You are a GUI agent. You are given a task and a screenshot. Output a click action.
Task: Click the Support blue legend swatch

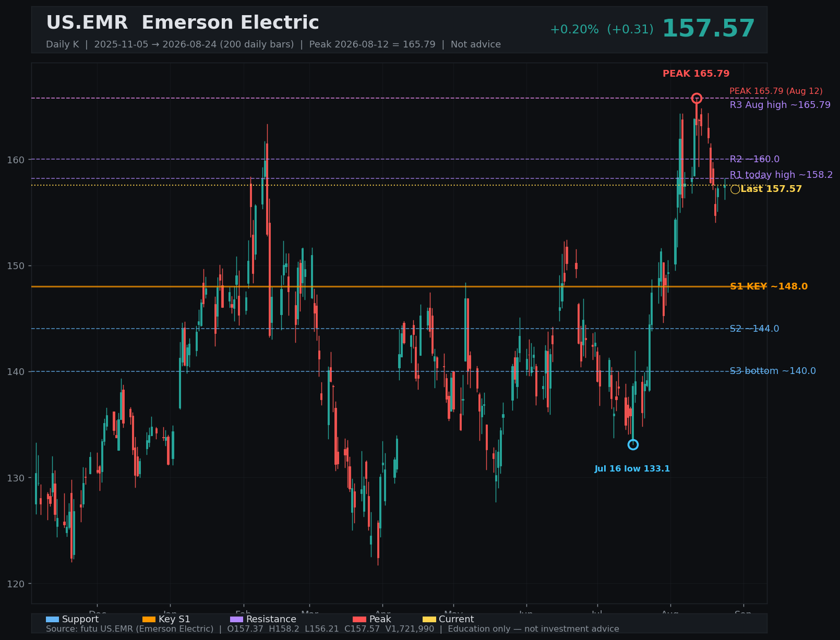click(52, 619)
